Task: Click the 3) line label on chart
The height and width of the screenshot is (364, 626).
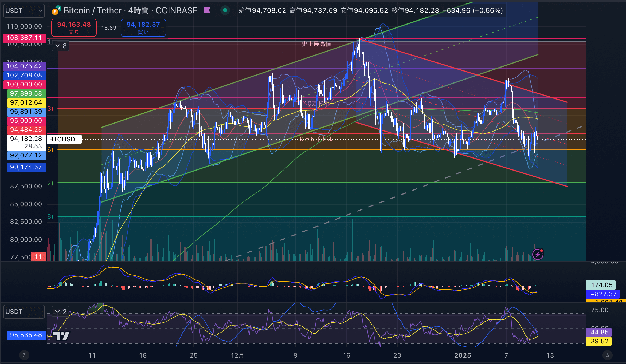Action: [50, 109]
